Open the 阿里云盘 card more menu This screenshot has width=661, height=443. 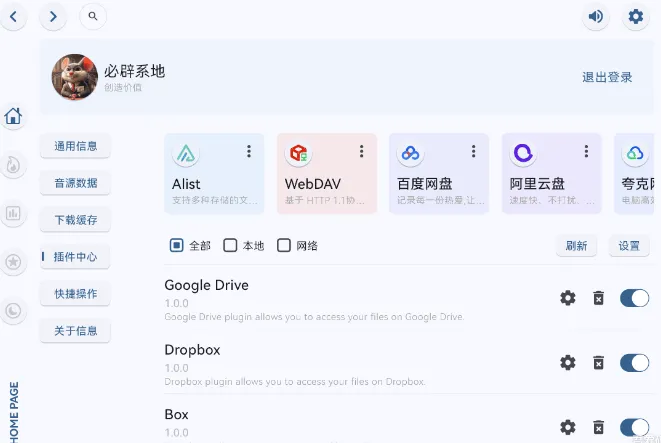586,151
